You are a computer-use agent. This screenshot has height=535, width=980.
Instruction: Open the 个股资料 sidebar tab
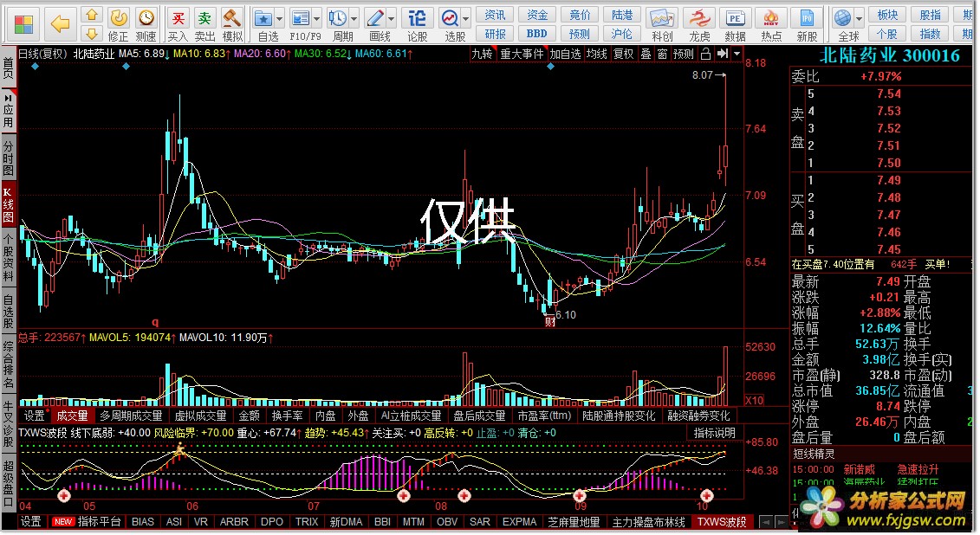(8, 256)
